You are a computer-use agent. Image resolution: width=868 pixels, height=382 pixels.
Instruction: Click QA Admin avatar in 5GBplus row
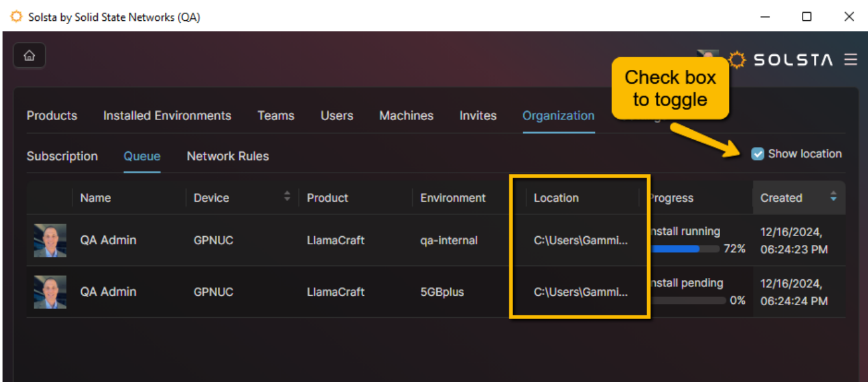click(x=50, y=292)
